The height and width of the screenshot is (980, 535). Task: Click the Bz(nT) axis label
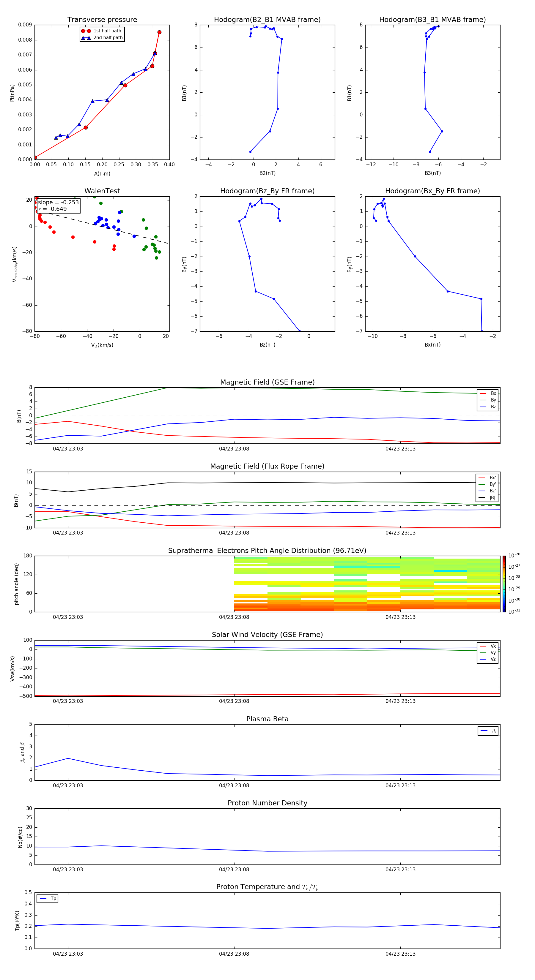pyautogui.click(x=267, y=345)
